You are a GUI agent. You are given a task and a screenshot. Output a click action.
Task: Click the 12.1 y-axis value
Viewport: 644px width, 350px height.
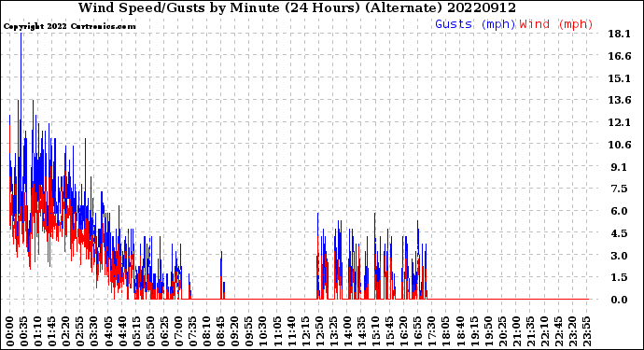tap(619, 122)
